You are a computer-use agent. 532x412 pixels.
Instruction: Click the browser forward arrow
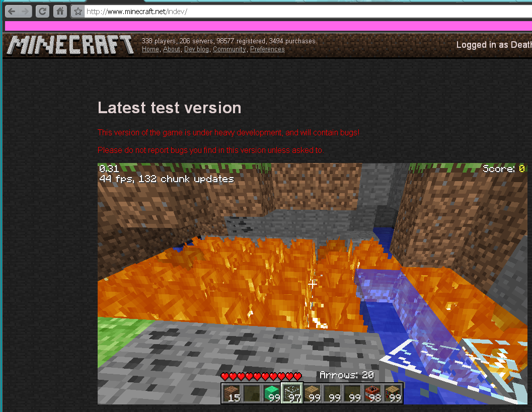pyautogui.click(x=25, y=12)
